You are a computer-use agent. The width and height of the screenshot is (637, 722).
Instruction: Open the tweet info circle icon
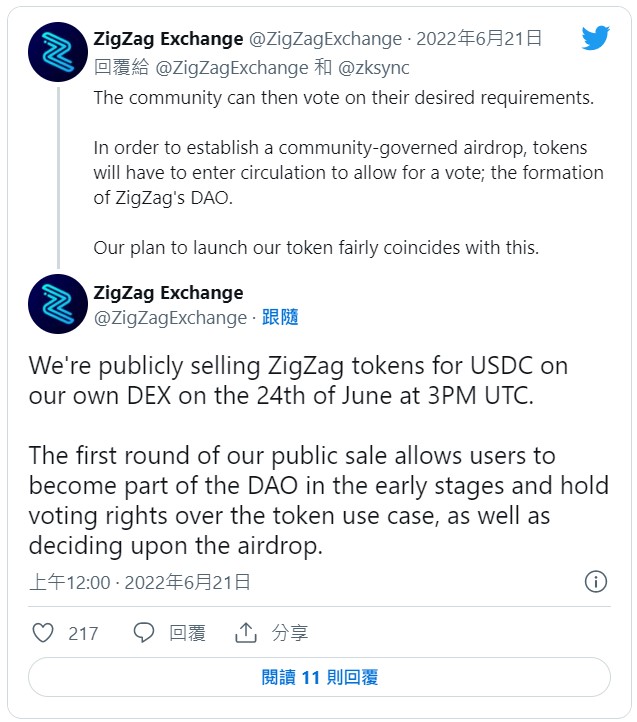[595, 582]
